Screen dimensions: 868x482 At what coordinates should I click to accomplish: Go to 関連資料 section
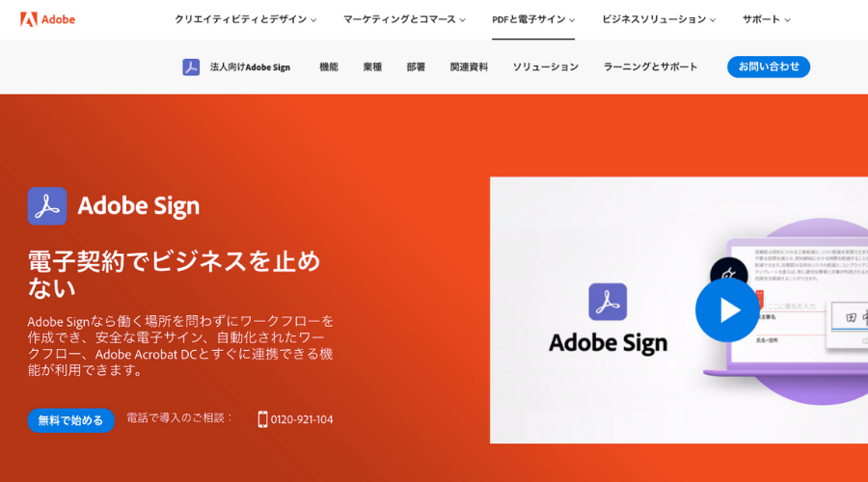click(x=469, y=67)
